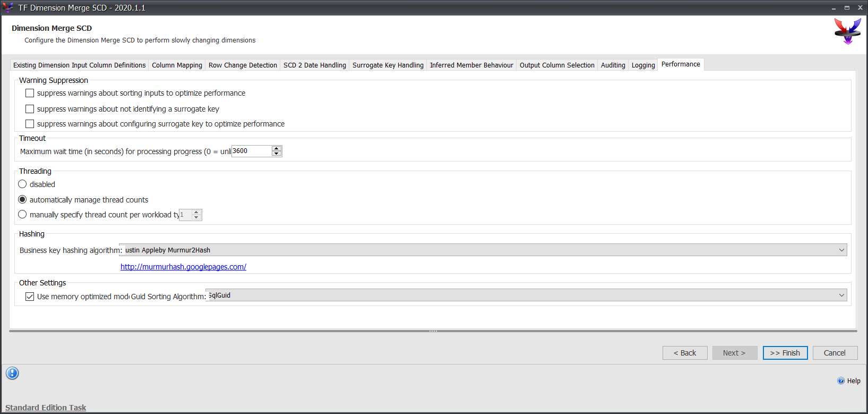The image size is (868, 414).
Task: Go to the Auditing tab
Action: 613,65
